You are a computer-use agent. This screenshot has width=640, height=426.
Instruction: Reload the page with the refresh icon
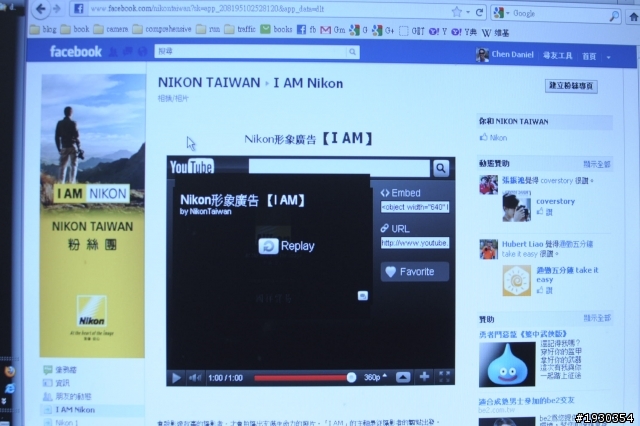pos(480,12)
